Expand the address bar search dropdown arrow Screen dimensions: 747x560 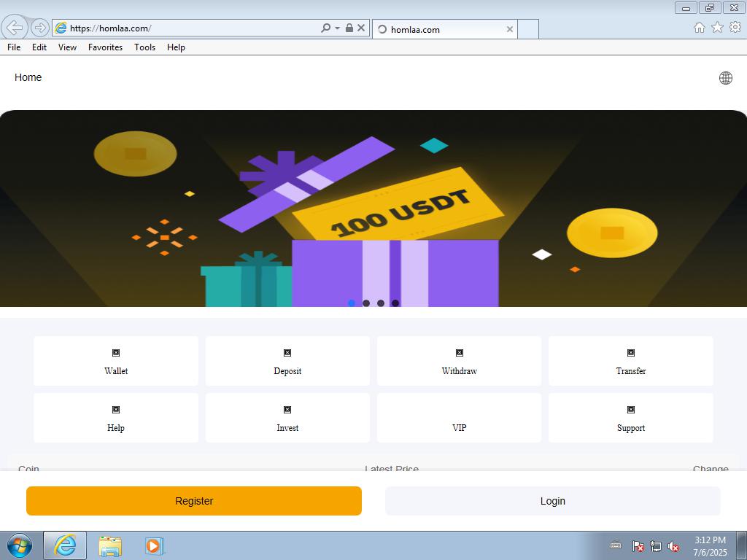click(337, 28)
